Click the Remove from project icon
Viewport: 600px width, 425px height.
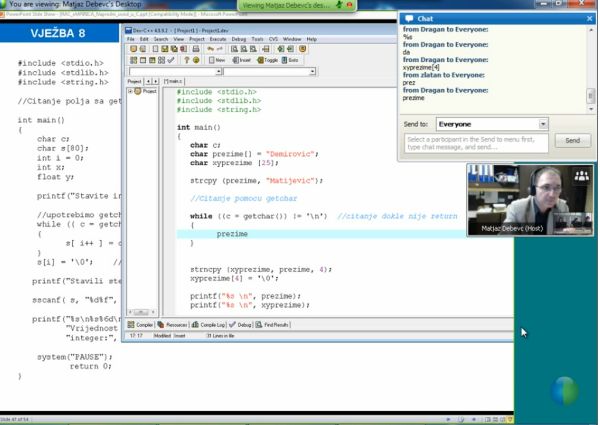(290, 49)
